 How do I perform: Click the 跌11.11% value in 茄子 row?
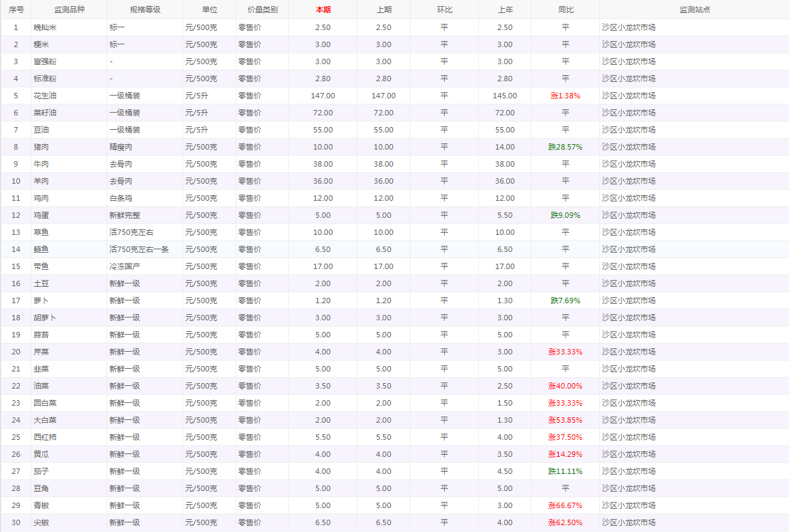[x=565, y=471]
